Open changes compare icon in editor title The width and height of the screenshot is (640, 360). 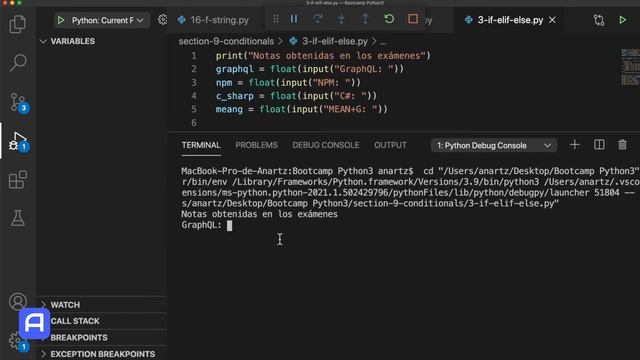tap(599, 20)
